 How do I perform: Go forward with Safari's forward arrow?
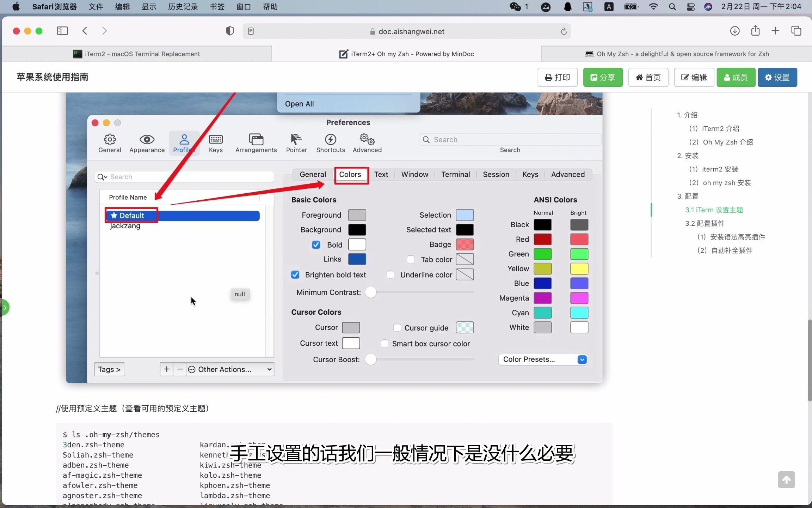[104, 31]
